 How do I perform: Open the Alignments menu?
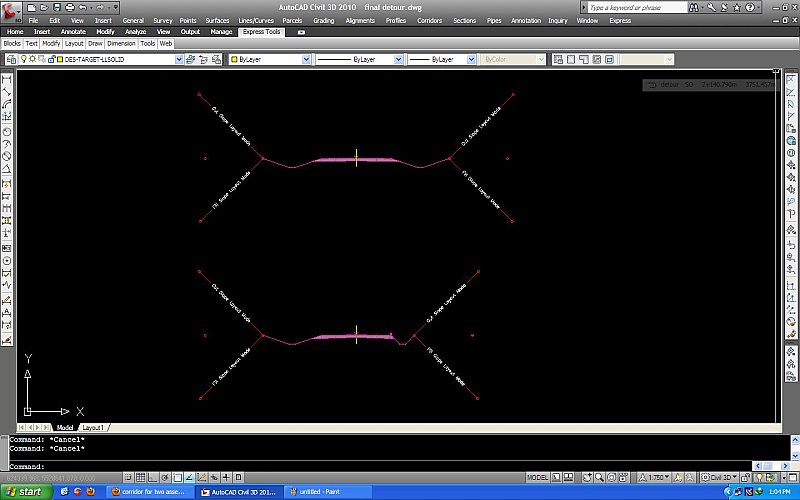[x=360, y=20]
